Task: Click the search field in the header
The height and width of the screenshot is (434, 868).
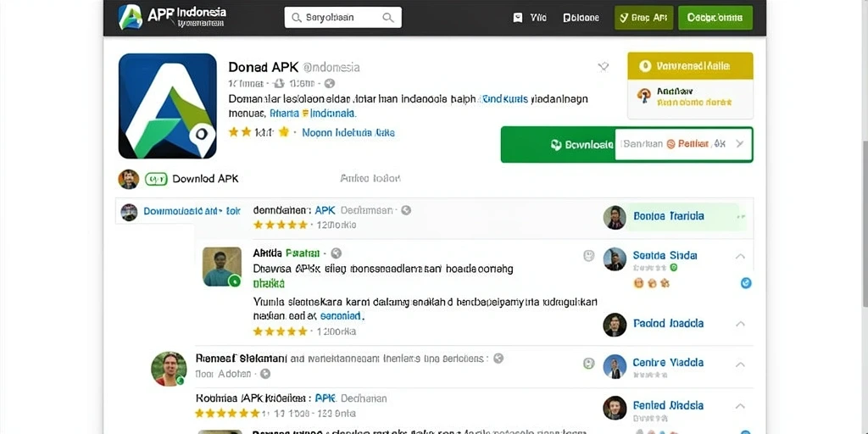Action: click(x=342, y=17)
